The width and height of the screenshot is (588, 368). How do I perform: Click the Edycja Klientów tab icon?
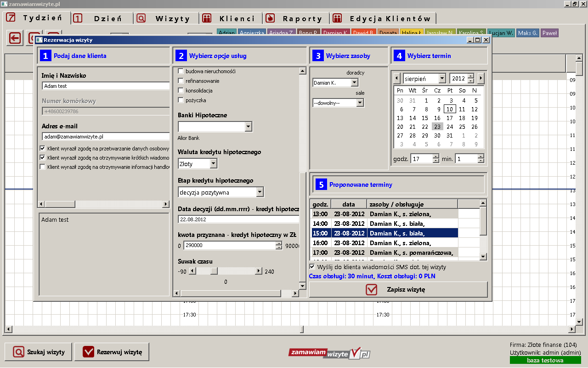[x=338, y=18]
